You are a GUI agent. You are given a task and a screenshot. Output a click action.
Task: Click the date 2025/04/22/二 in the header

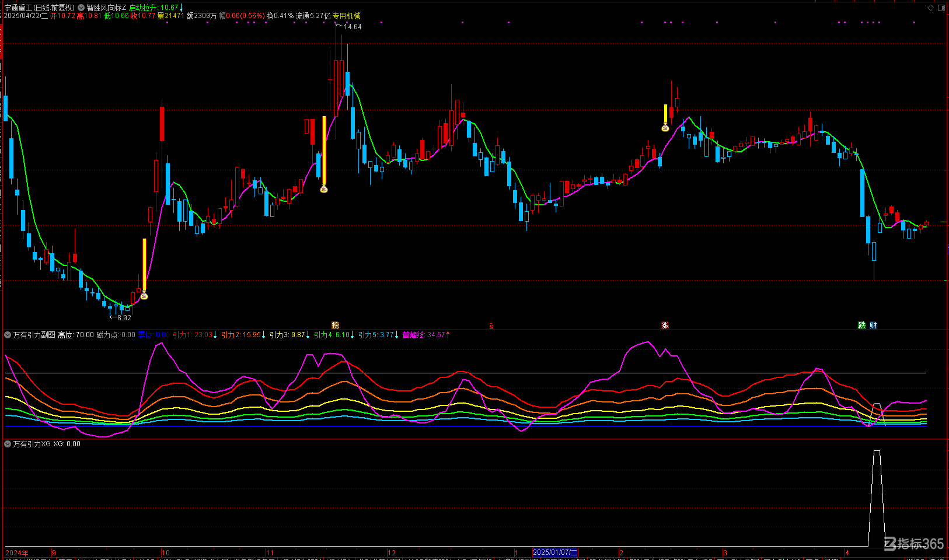pyautogui.click(x=26, y=16)
